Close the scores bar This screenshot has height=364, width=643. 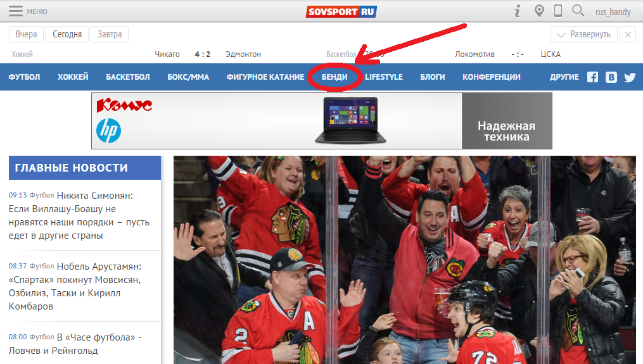point(628,34)
